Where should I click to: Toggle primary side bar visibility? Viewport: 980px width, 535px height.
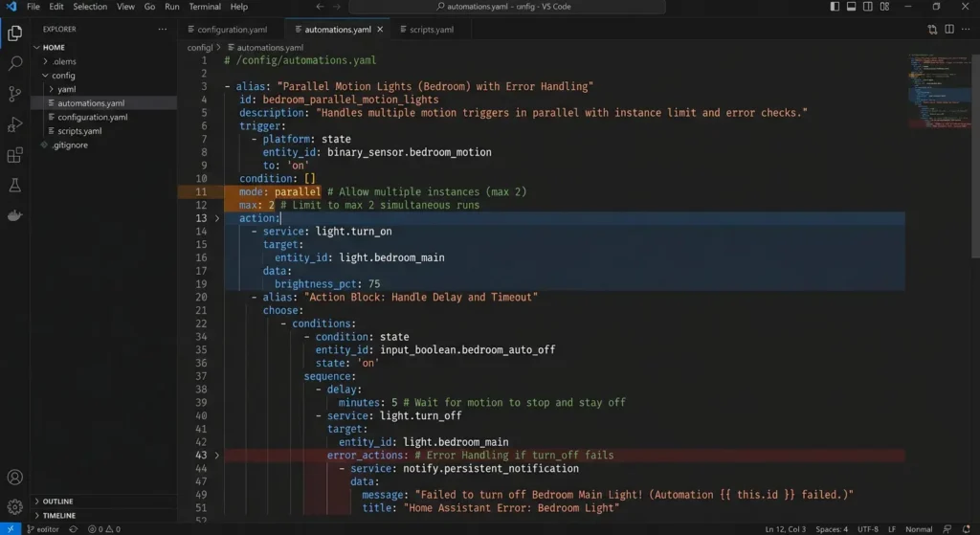coord(835,7)
